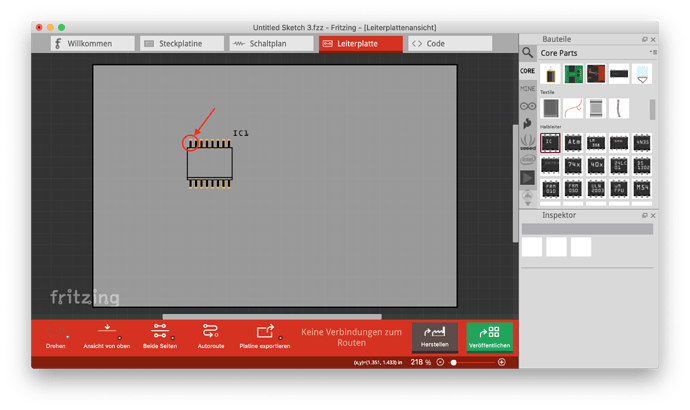The image size is (690, 410).
Task: Select the M54 chip part
Action: (x=642, y=189)
